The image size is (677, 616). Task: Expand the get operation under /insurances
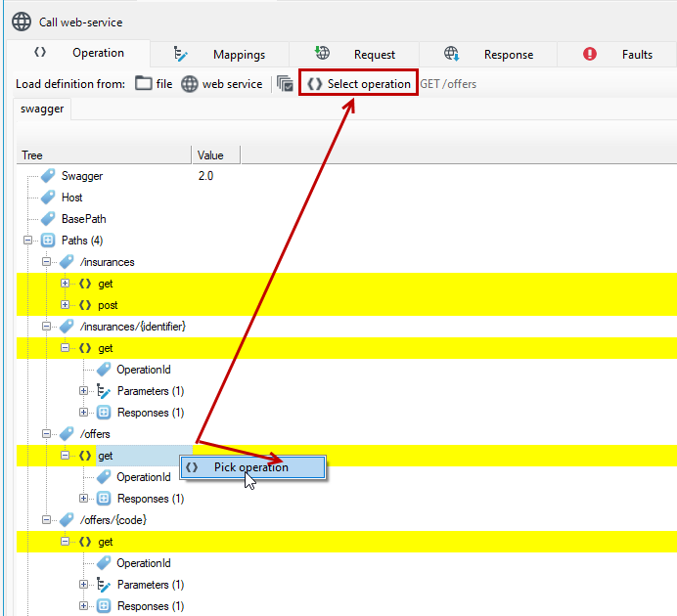click(65, 284)
